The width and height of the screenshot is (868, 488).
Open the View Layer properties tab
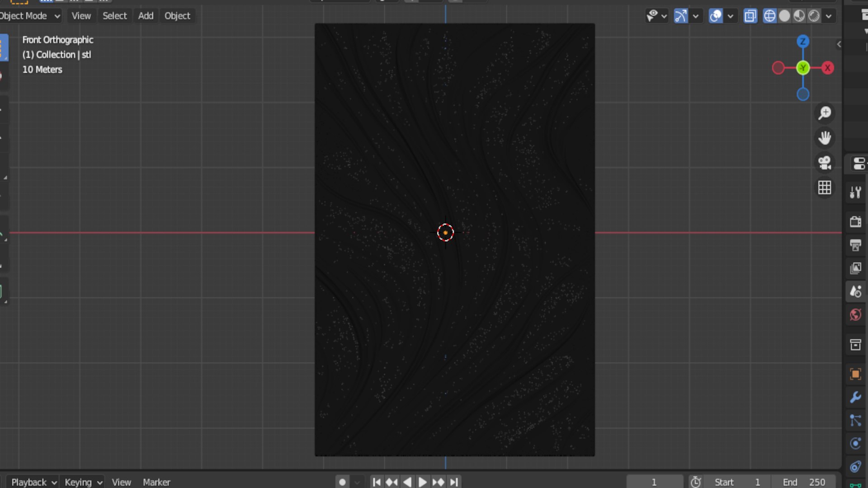tap(855, 268)
